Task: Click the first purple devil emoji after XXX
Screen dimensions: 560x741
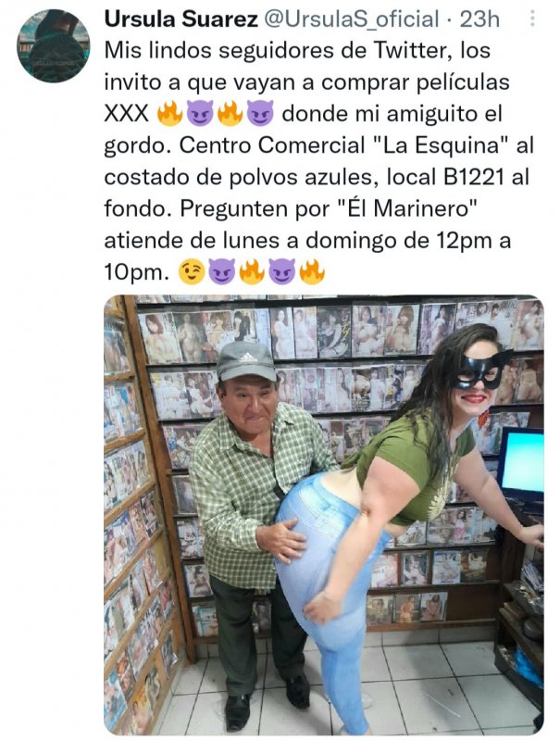Action: click(200, 114)
